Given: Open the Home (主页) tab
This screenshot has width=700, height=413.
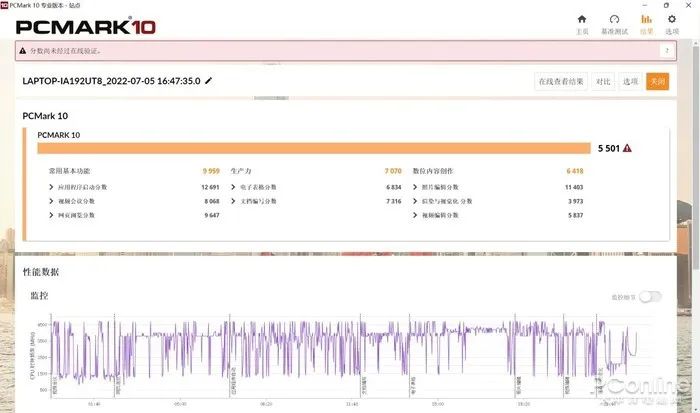Looking at the screenshot, I should coord(582,25).
